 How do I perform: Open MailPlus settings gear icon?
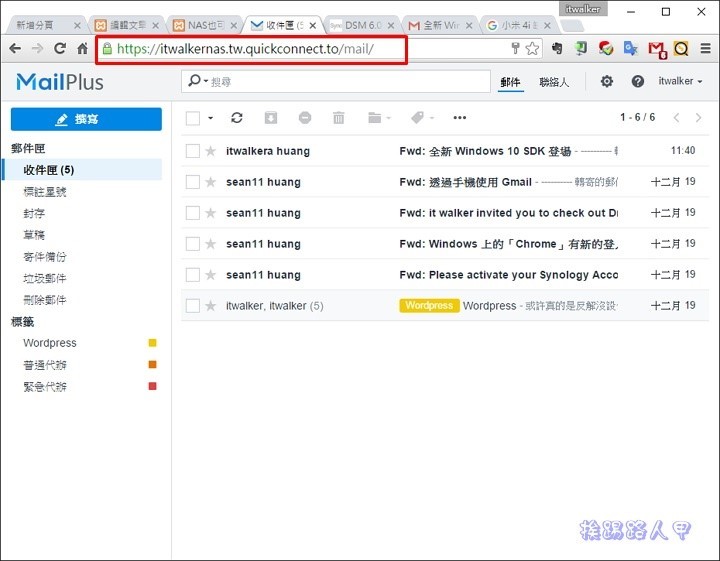[607, 82]
